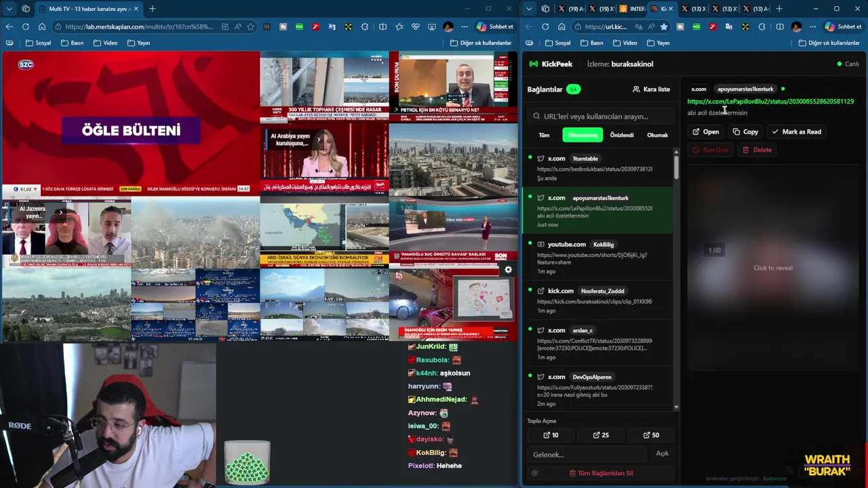The height and width of the screenshot is (488, 868).
Task: Open read aloud in left browser address bar
Action: (x=237, y=27)
